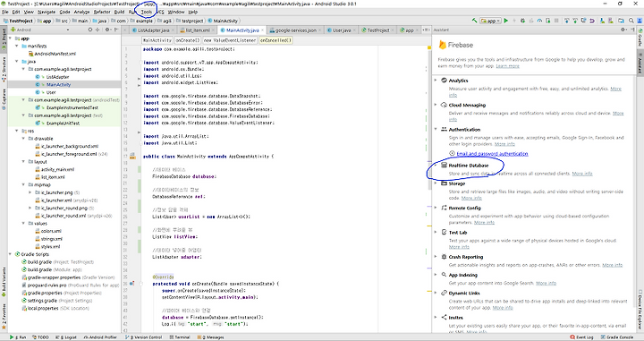Click More info link for Storage
644x341 pixels.
click(471, 198)
